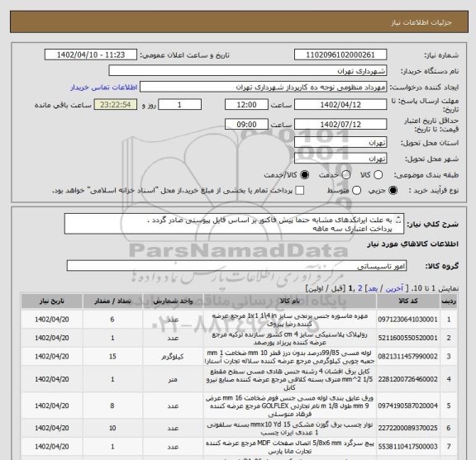
Task: Click item code 082131457990002
Action: coord(407,356)
